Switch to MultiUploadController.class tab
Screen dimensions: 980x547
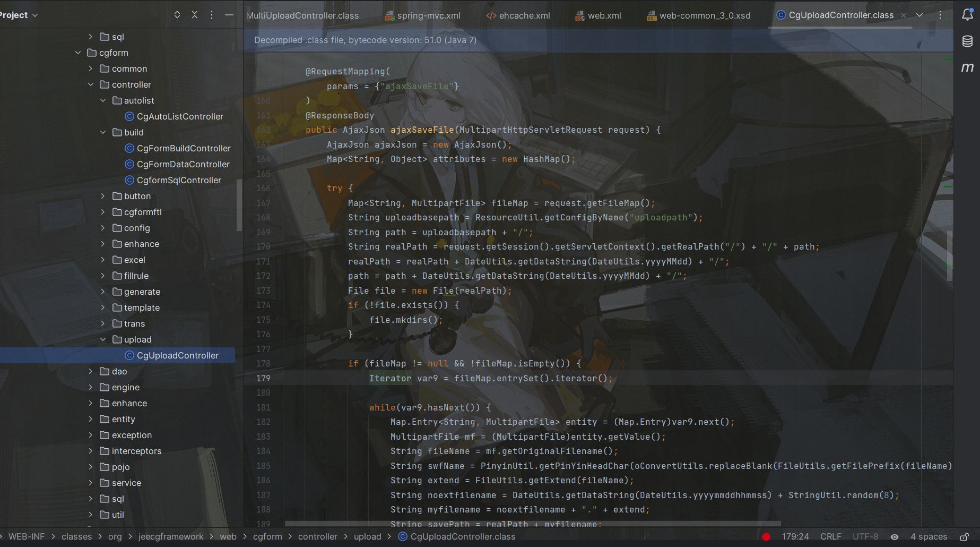[302, 15]
